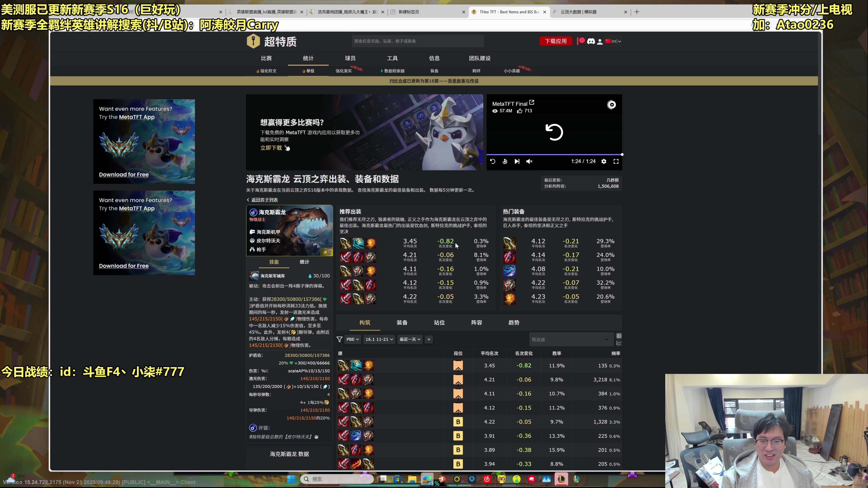Open the 最近一天 time range dropdown

tap(410, 340)
